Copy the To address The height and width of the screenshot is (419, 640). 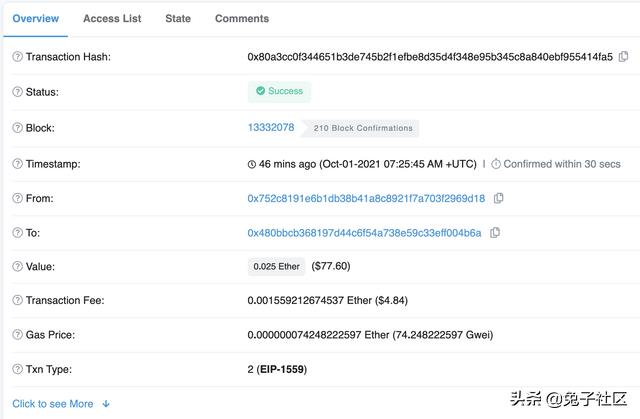coord(495,233)
